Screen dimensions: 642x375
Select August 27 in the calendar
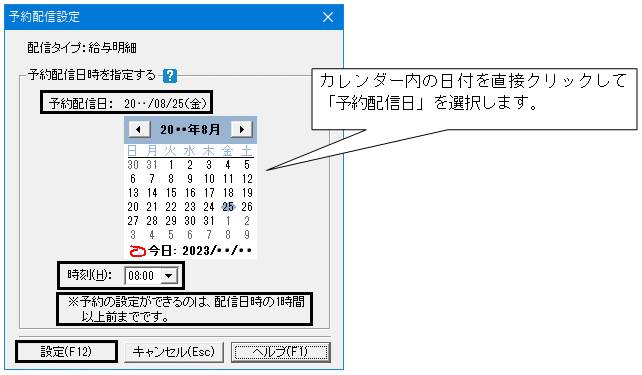click(133, 221)
